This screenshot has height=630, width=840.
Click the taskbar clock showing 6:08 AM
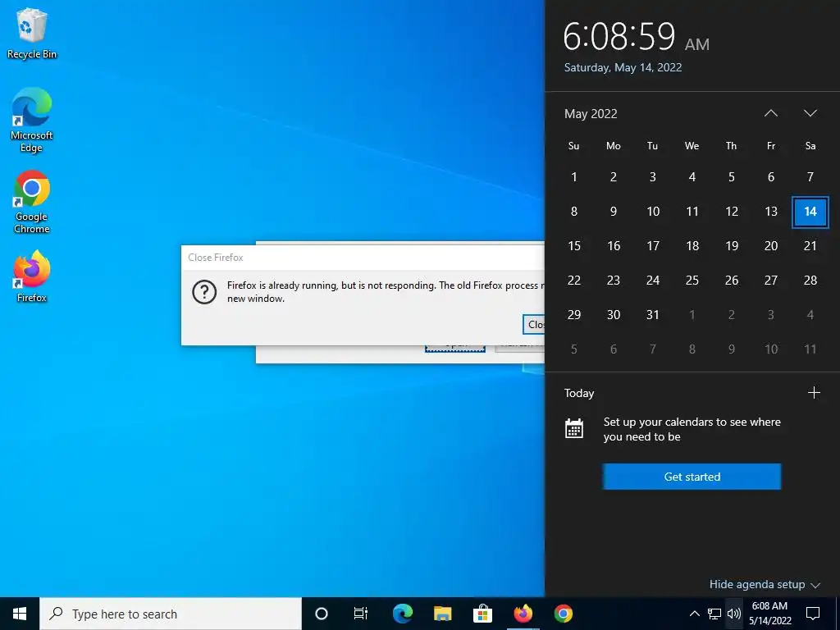[769, 614]
